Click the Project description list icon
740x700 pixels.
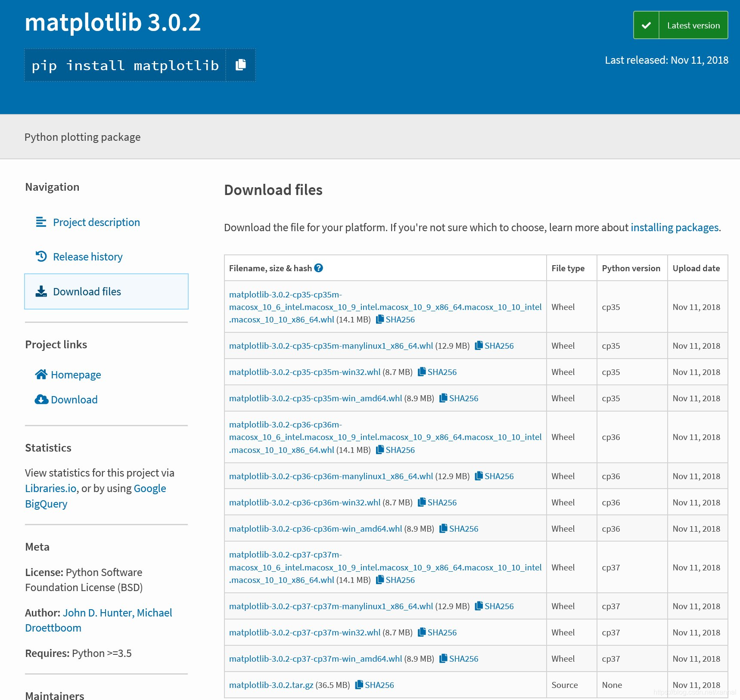[x=41, y=222]
